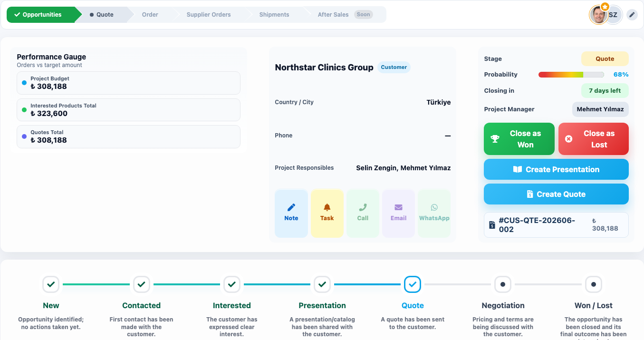The image size is (644, 340).
Task: Click the purple dot by Quotes Total
Action: click(24, 136)
